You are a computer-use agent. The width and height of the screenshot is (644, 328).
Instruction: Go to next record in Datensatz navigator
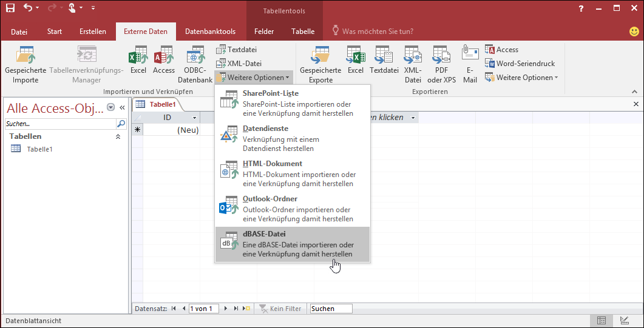[x=226, y=309]
